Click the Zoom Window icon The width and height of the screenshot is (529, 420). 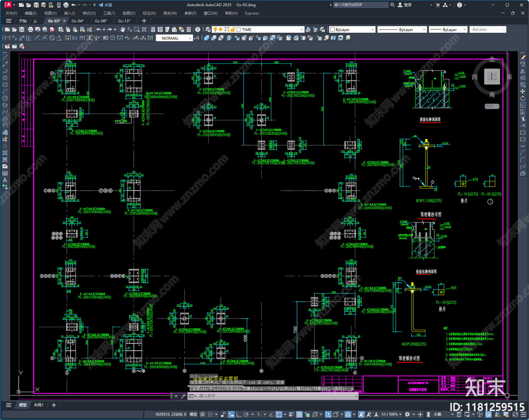click(137, 29)
